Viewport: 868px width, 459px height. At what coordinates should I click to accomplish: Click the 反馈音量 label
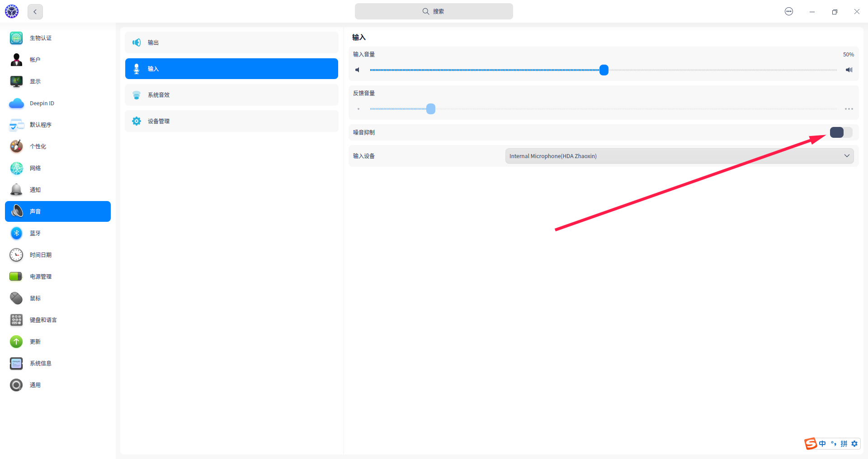click(x=364, y=94)
